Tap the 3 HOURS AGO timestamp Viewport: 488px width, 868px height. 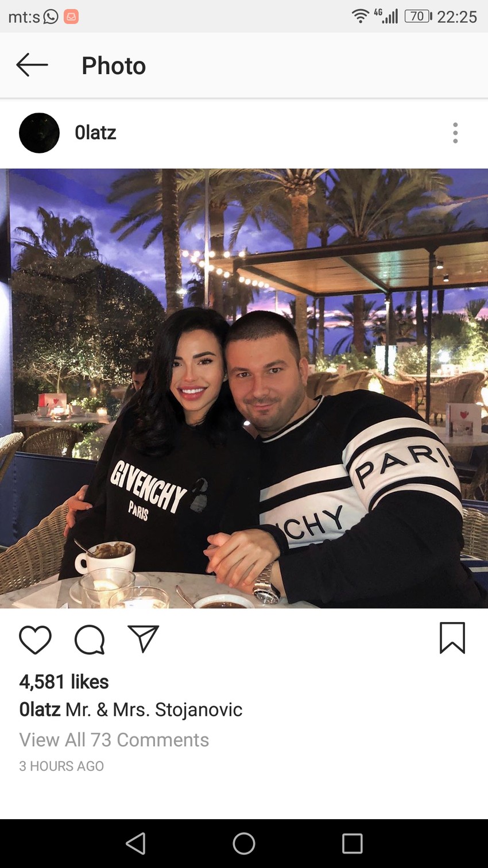[x=61, y=766]
